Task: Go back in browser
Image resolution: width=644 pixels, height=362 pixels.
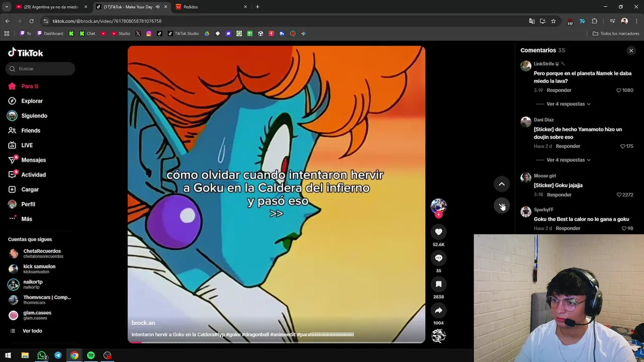Action: click(7, 21)
